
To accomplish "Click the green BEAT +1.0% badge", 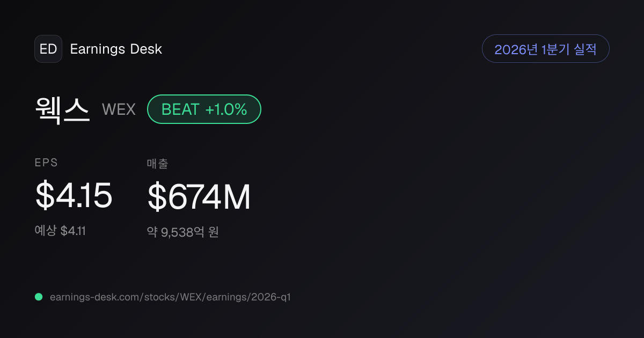I will click(x=204, y=109).
